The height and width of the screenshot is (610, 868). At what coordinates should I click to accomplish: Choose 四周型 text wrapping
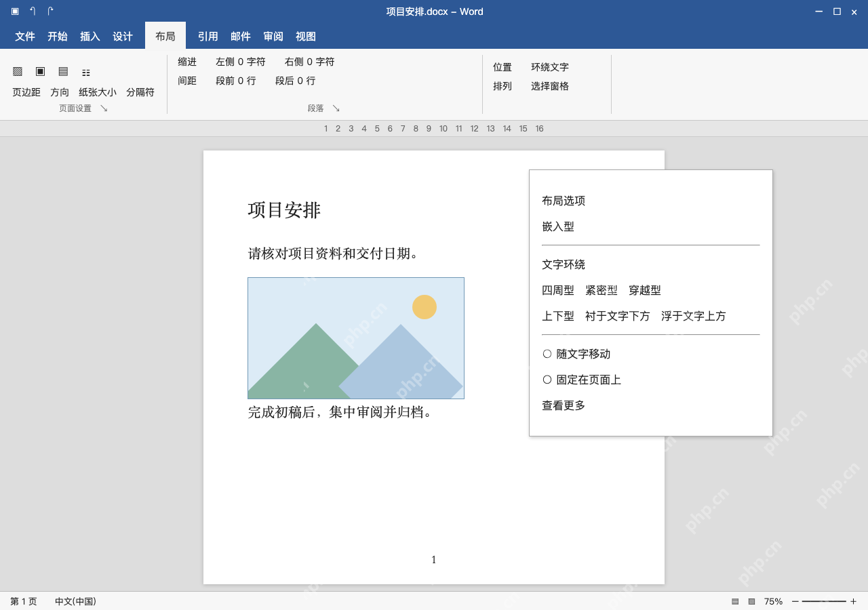558,290
